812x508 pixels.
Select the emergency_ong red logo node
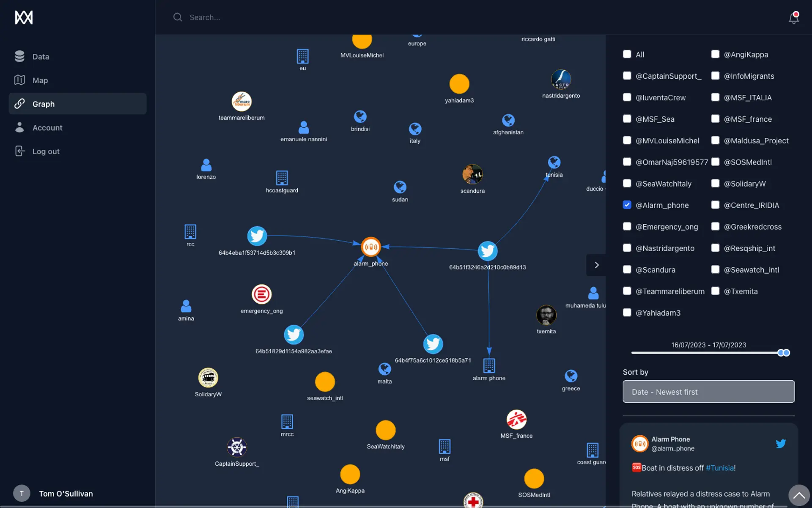point(261,294)
